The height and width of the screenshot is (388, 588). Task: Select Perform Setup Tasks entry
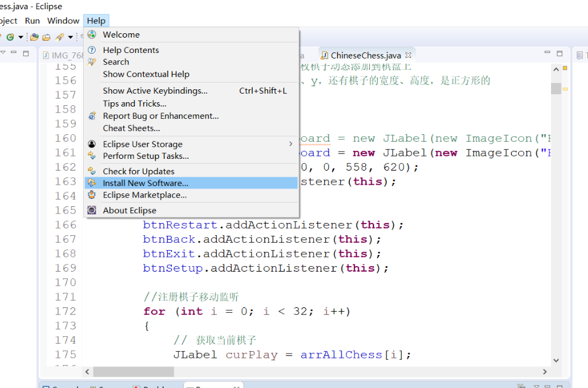[x=191, y=156]
